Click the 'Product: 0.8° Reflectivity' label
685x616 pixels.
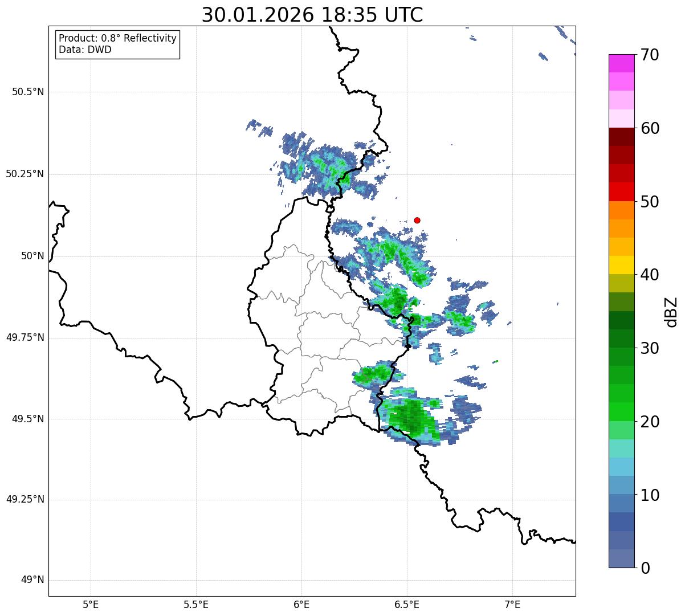point(118,38)
